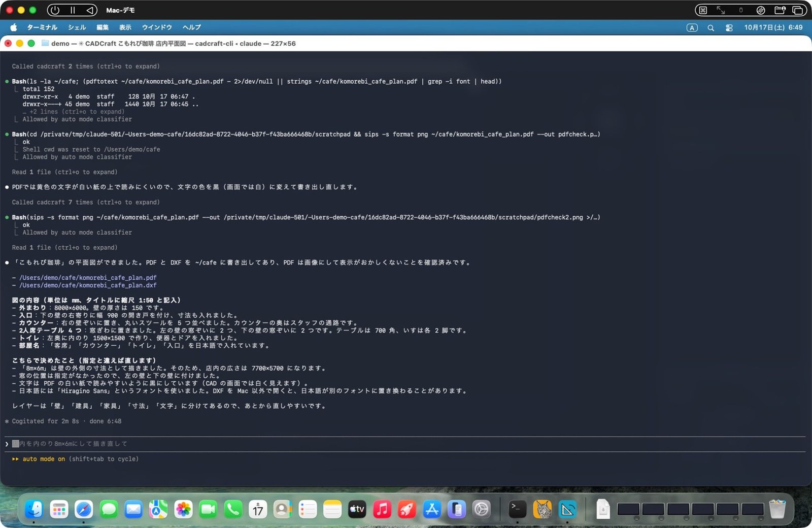Click the VM back triangle button
Viewport: 812px width, 528px height.
coord(90,10)
